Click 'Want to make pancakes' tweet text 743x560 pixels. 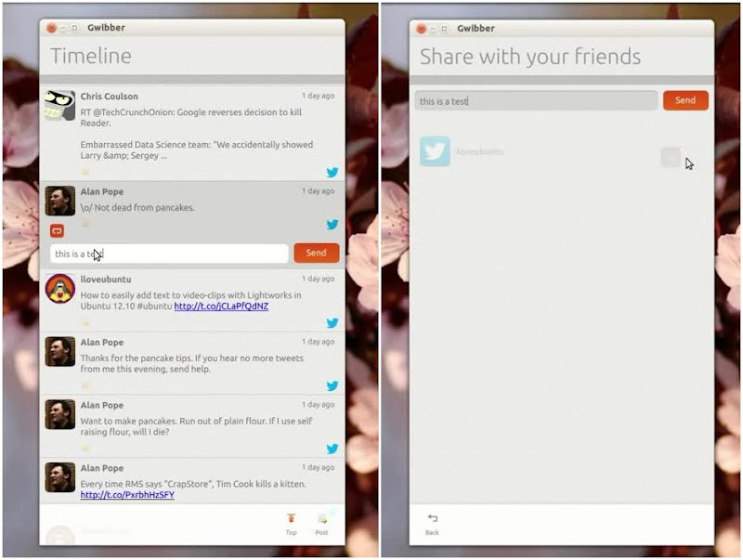pos(196,426)
